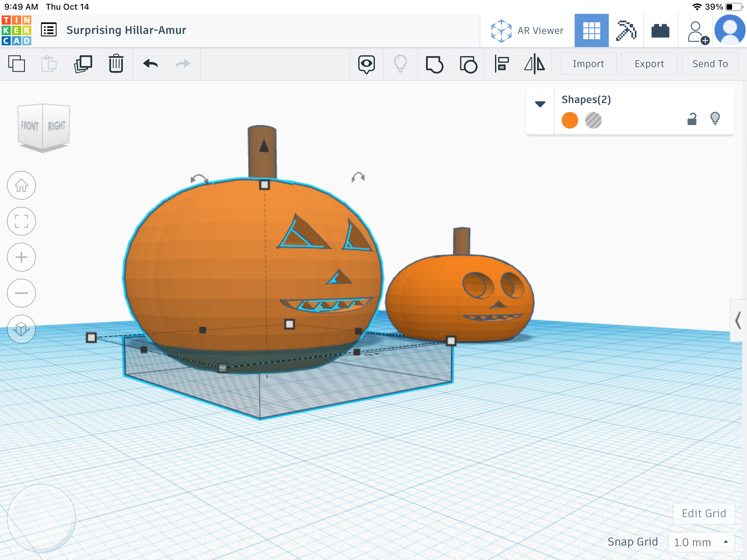Viewport: 747px width, 560px height.
Task: Click the Duplicate and repeat icon
Action: [x=83, y=64]
